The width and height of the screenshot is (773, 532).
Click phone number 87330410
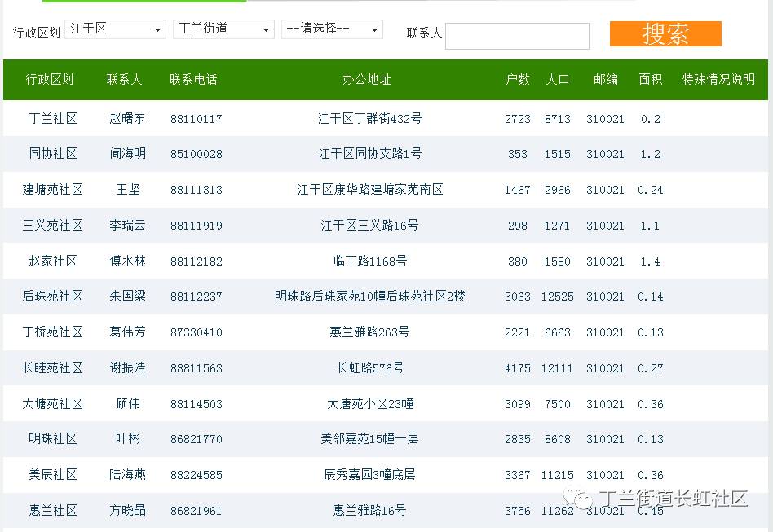[197, 332]
